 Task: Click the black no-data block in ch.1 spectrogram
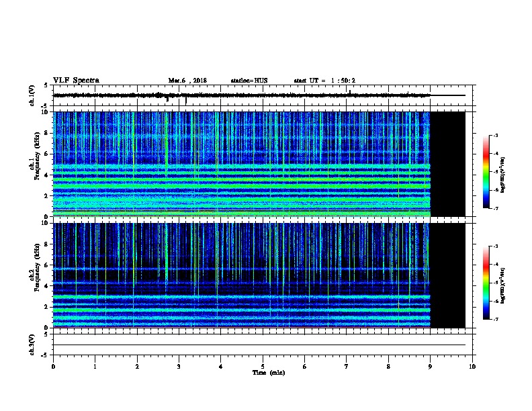[x=447, y=164]
